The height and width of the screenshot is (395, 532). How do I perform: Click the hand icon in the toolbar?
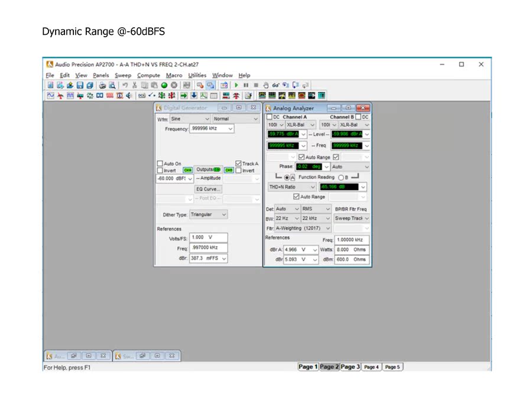[265, 86]
